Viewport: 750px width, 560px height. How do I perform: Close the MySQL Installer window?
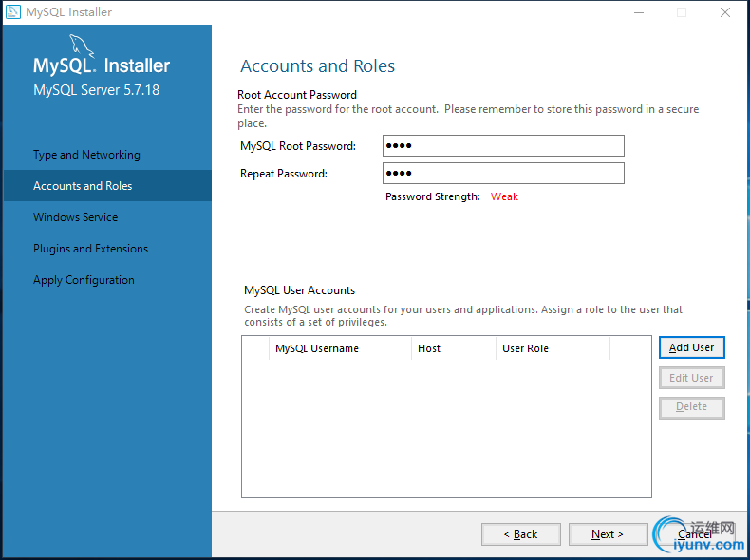tap(725, 12)
